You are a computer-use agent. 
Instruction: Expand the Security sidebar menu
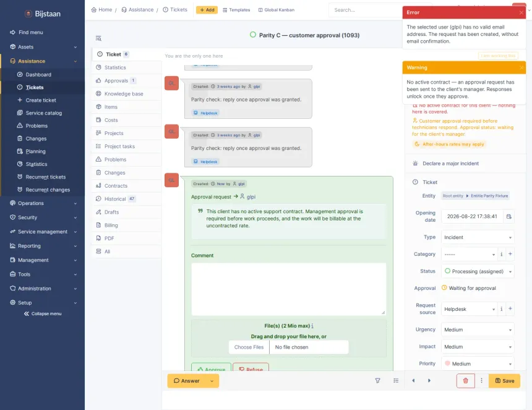click(43, 217)
